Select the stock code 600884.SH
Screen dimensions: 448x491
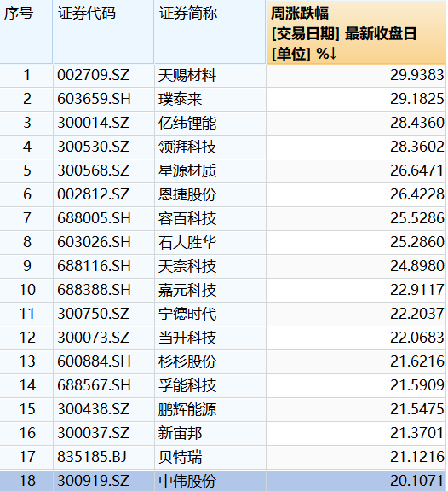click(94, 361)
